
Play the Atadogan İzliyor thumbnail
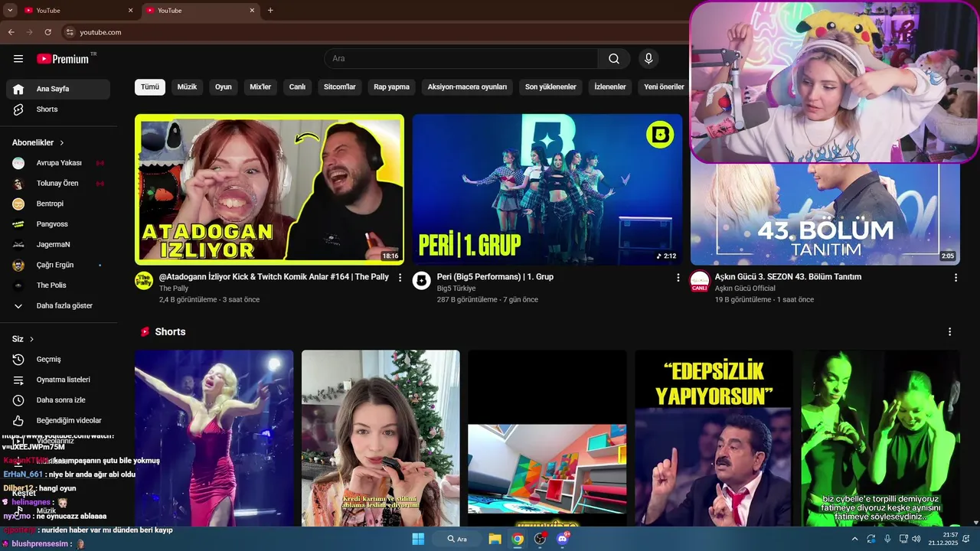269,190
